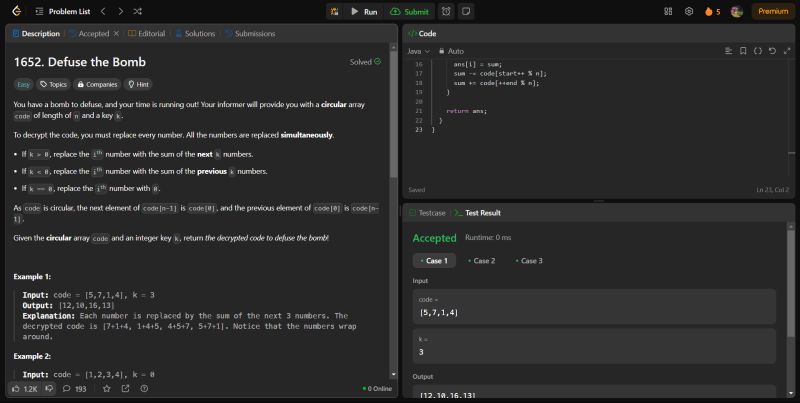Submit the solution
The width and height of the screenshot is (800, 403).
[x=409, y=12]
